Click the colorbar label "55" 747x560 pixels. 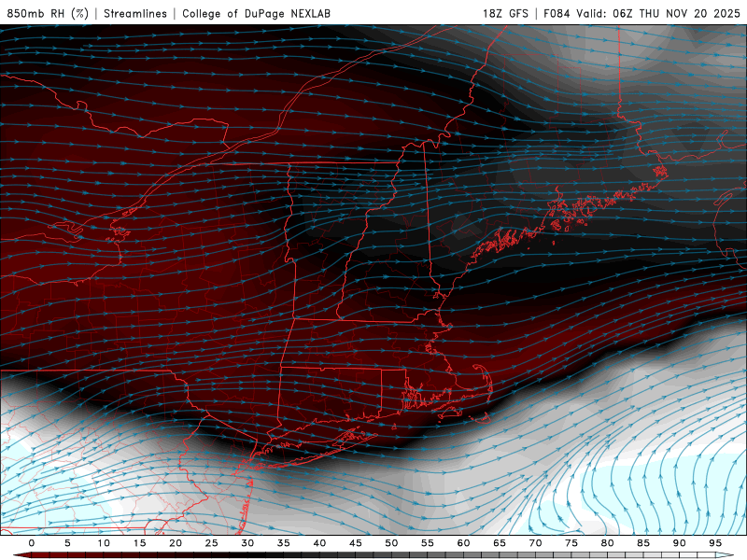pyautogui.click(x=428, y=543)
